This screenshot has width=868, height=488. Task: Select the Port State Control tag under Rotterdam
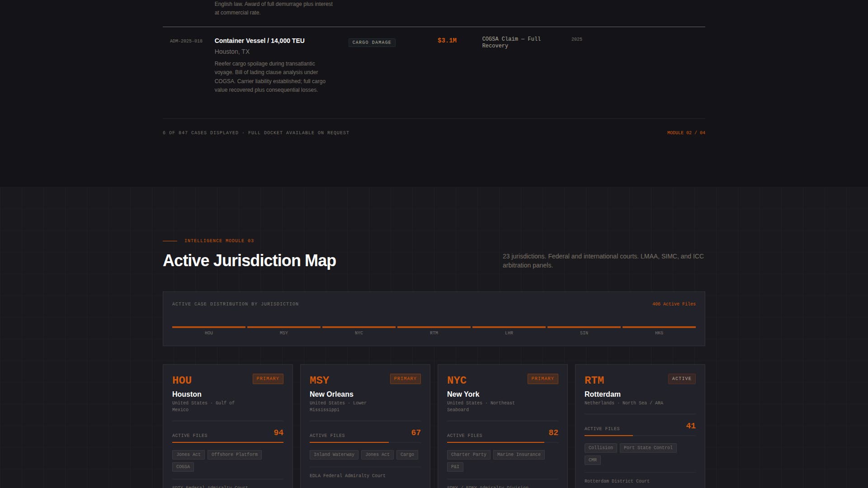(648, 448)
